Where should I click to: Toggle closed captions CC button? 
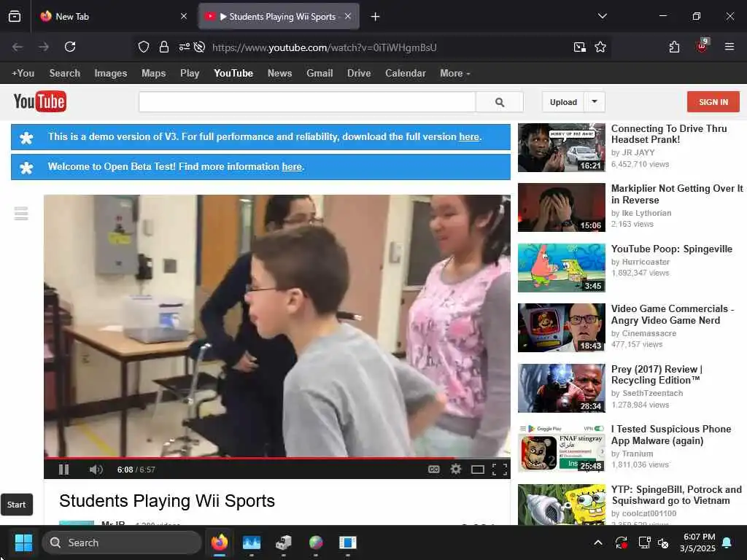(x=433, y=470)
